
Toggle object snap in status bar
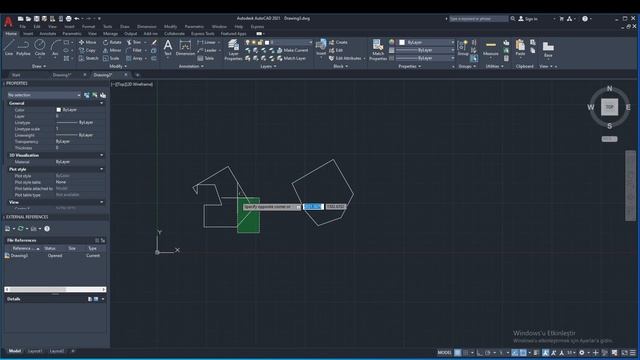tap(523, 353)
